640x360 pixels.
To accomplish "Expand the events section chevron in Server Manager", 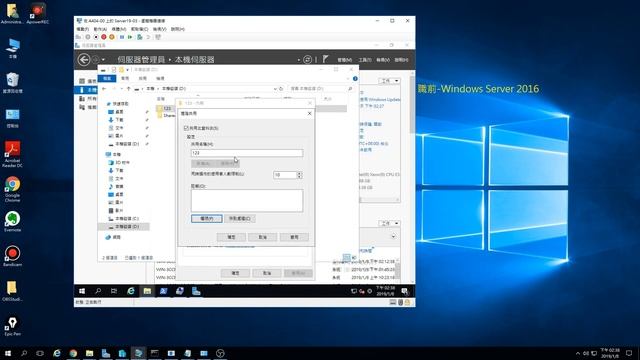I will coord(393,236).
